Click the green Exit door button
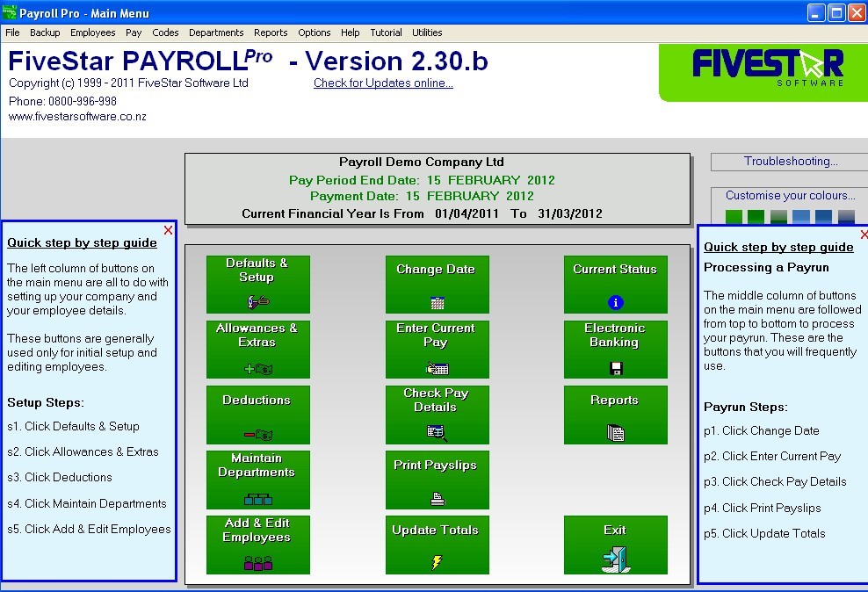Viewport: 868px width, 592px height. pyautogui.click(x=616, y=545)
